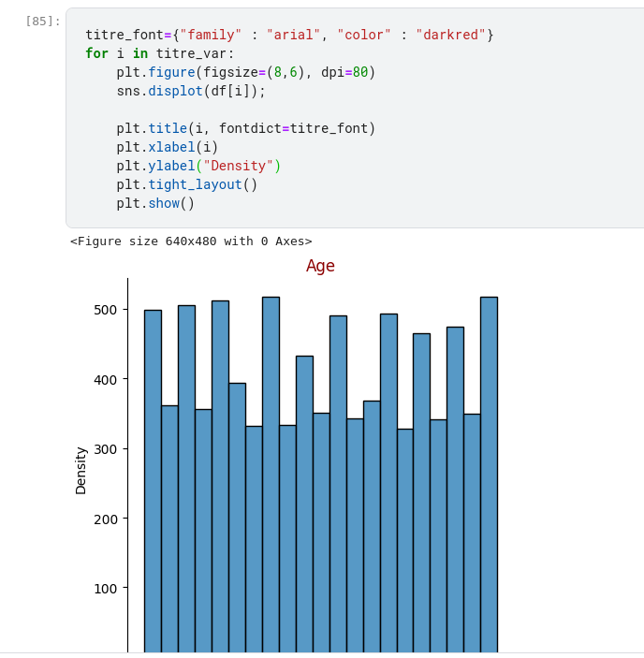The height and width of the screenshot is (658, 644).
Task: Click the Age chart title
Action: (x=320, y=266)
